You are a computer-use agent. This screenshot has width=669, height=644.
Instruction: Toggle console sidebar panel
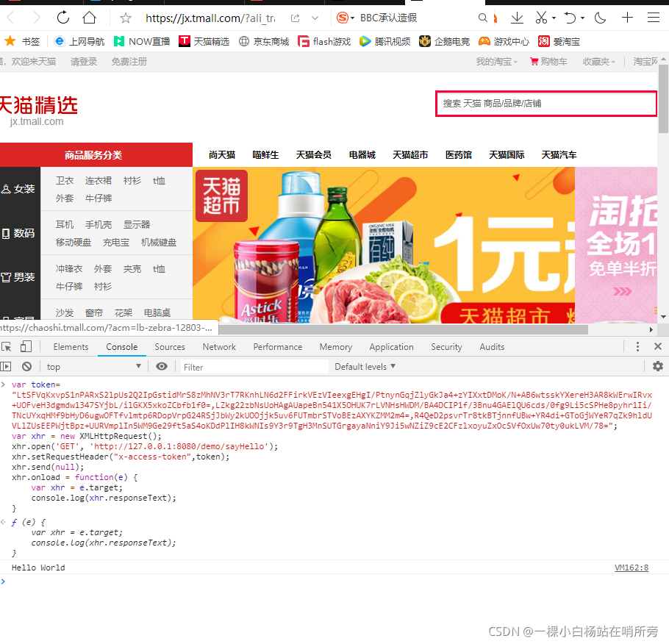click(6, 367)
